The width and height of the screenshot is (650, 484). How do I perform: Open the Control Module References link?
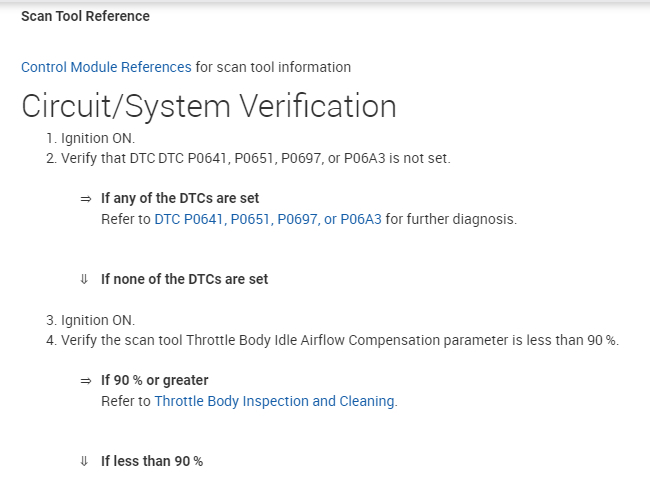(106, 67)
